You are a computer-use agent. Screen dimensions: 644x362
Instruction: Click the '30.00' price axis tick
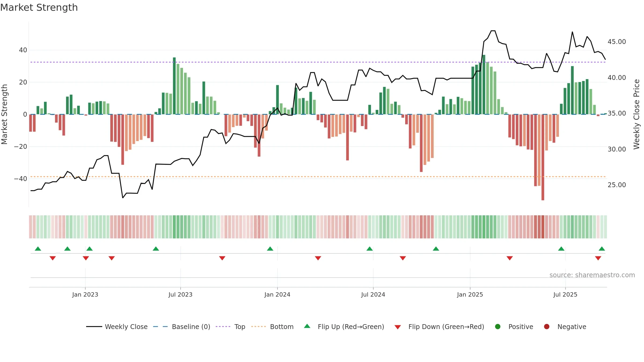click(617, 149)
